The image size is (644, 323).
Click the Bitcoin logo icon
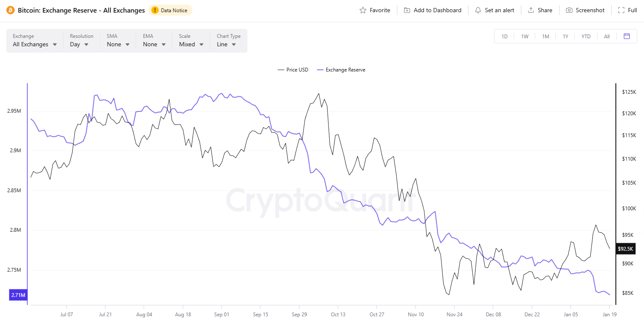tap(11, 10)
